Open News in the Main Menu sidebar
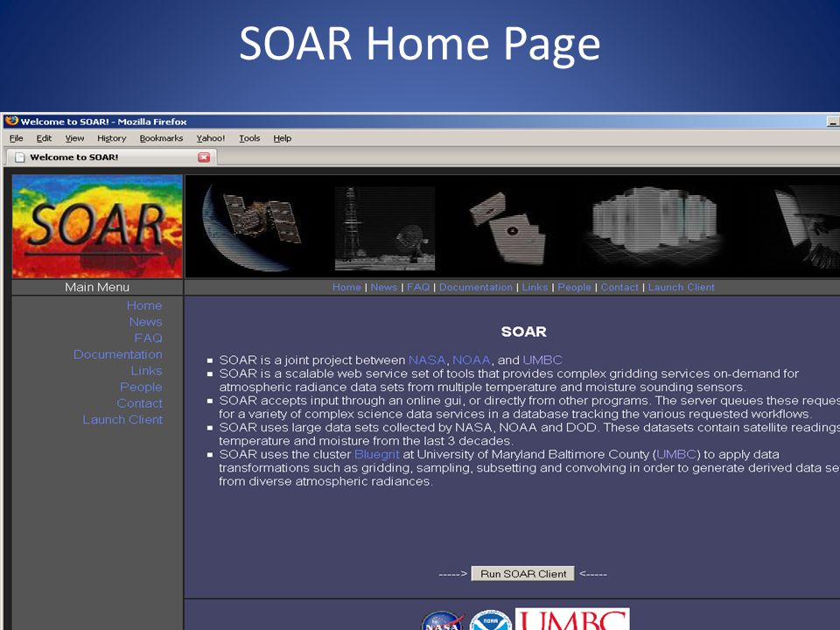Image resolution: width=840 pixels, height=630 pixels. [x=145, y=322]
